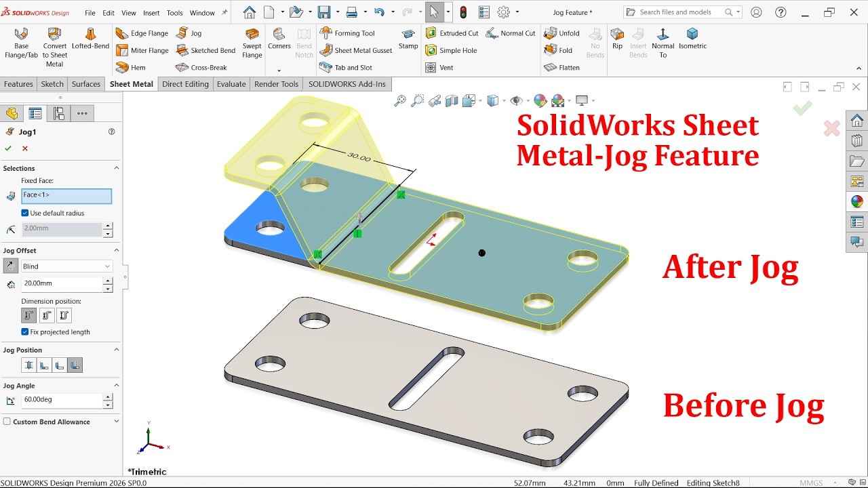Open Options gear dropdown arrow
This screenshot has height=488, width=868.
(x=517, y=12)
